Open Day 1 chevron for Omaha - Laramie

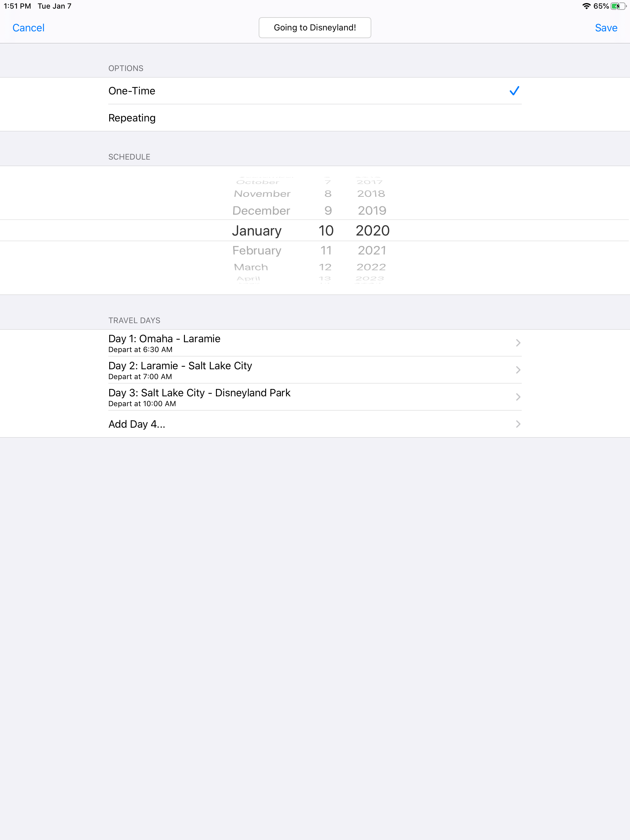pyautogui.click(x=517, y=343)
